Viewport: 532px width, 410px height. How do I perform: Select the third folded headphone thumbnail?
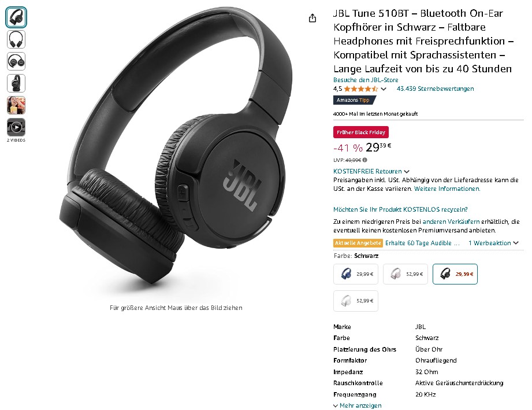tap(16, 61)
